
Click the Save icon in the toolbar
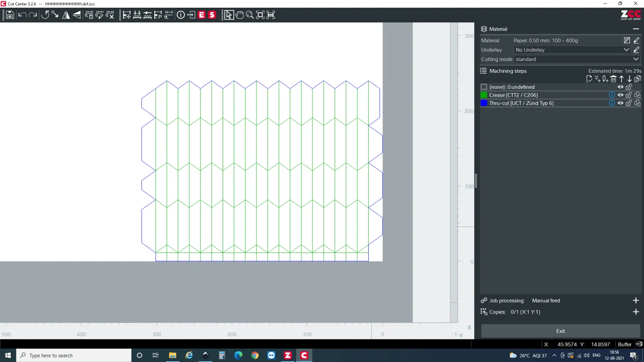pyautogui.click(x=10, y=15)
